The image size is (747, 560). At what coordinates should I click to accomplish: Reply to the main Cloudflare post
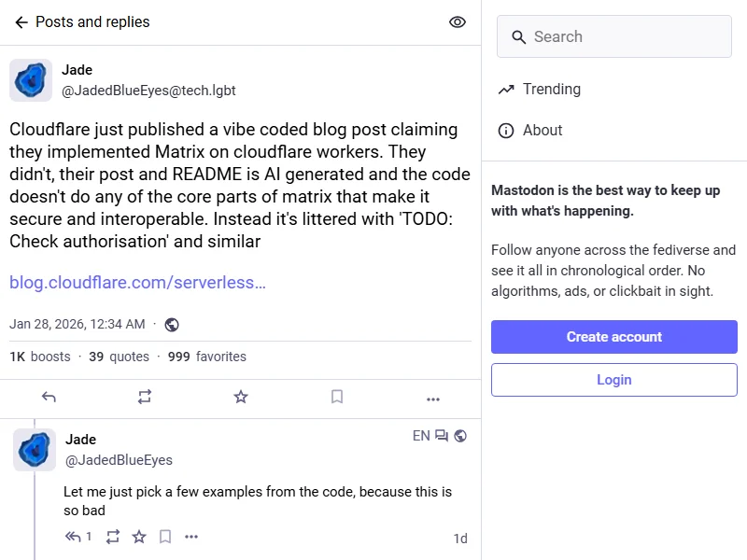(49, 398)
